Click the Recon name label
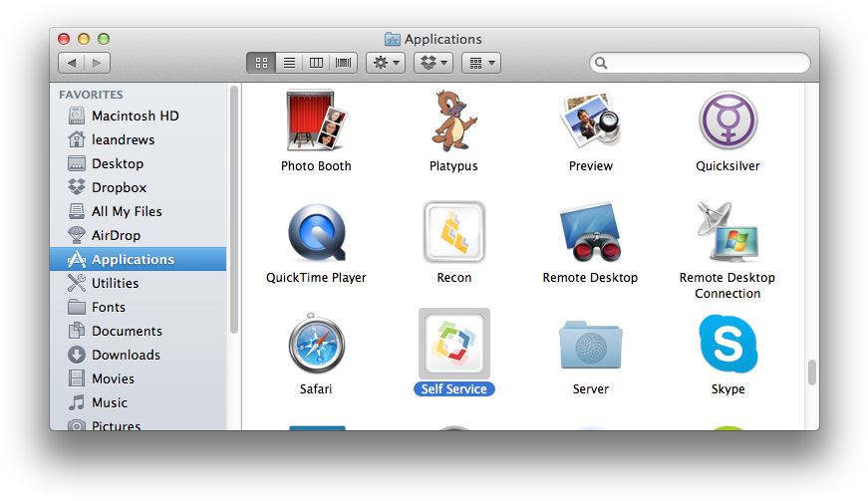This screenshot has height=501, width=868. tap(453, 278)
